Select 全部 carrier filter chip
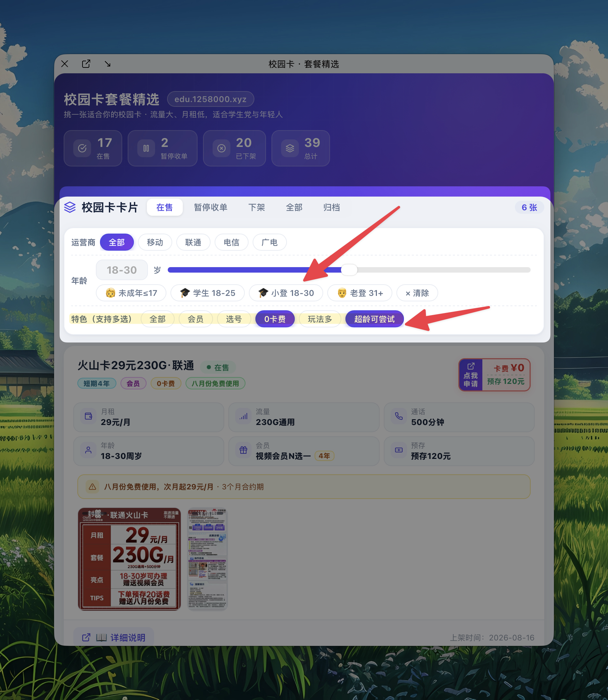608x700 pixels. point(117,242)
